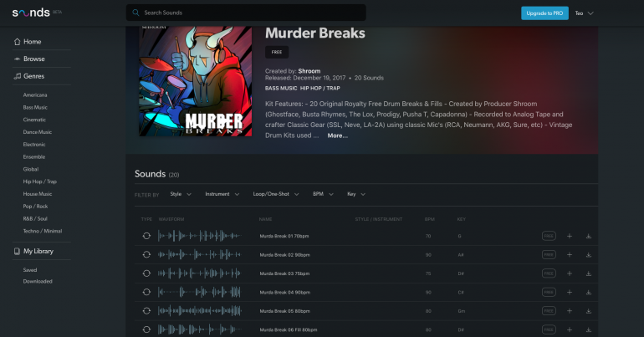Viewport: 644px width, 337px height.
Task: Click the loop icon for Murda Break 03 75bpm
Action: 146,273
